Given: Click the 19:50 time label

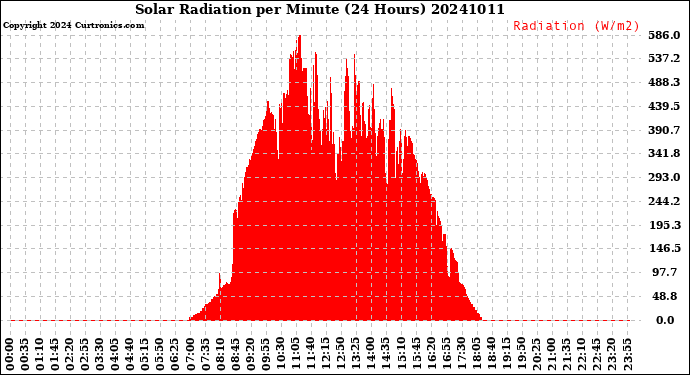Looking at the screenshot, I should pos(521,354).
